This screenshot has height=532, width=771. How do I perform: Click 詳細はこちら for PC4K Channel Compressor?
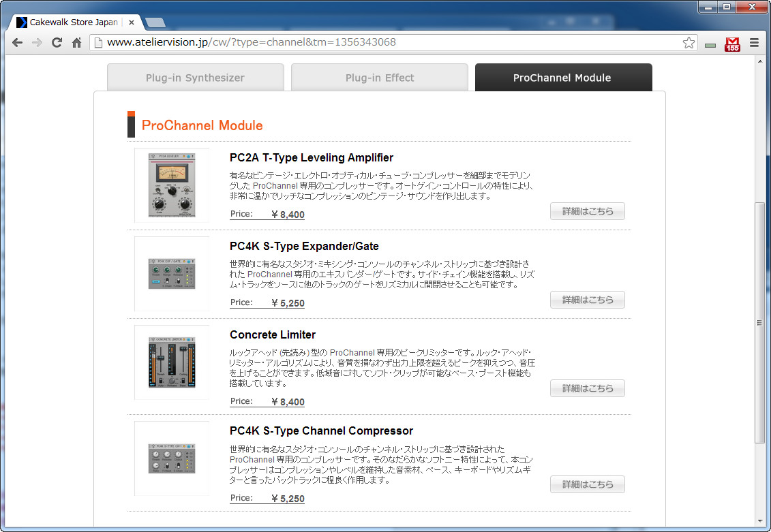point(588,484)
